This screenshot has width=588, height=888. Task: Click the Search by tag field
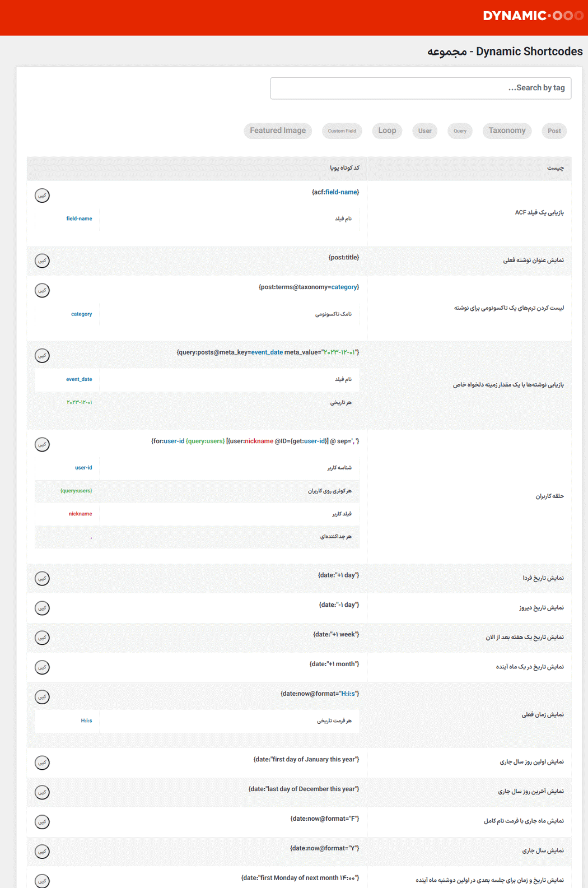[x=421, y=89]
